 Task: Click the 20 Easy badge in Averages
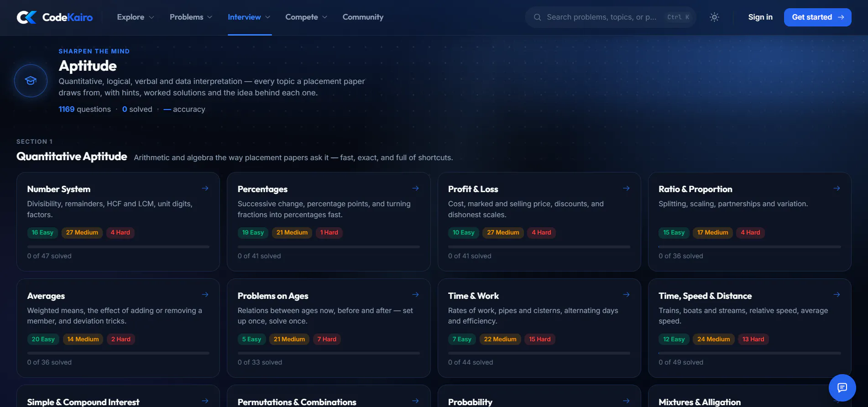coord(43,339)
